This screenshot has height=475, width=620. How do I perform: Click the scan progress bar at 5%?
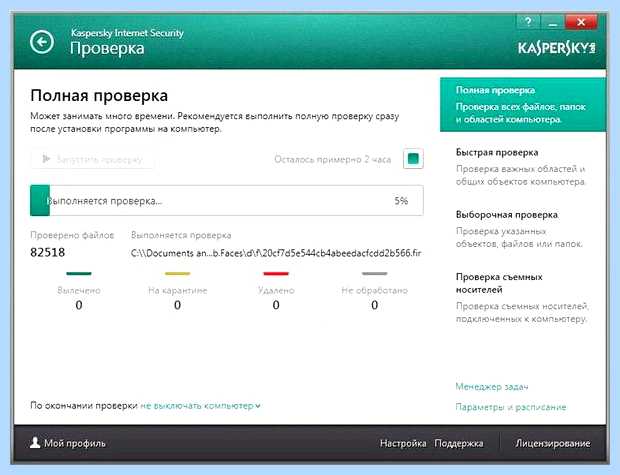(x=227, y=201)
